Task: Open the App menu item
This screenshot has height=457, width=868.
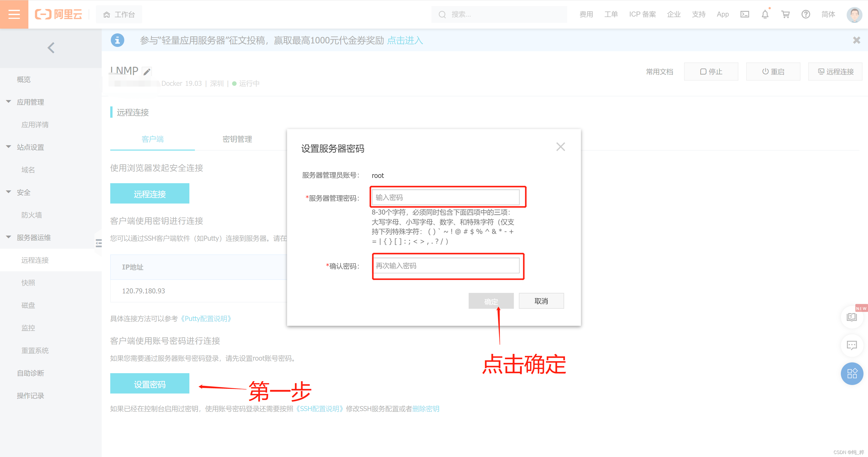Action: point(722,15)
